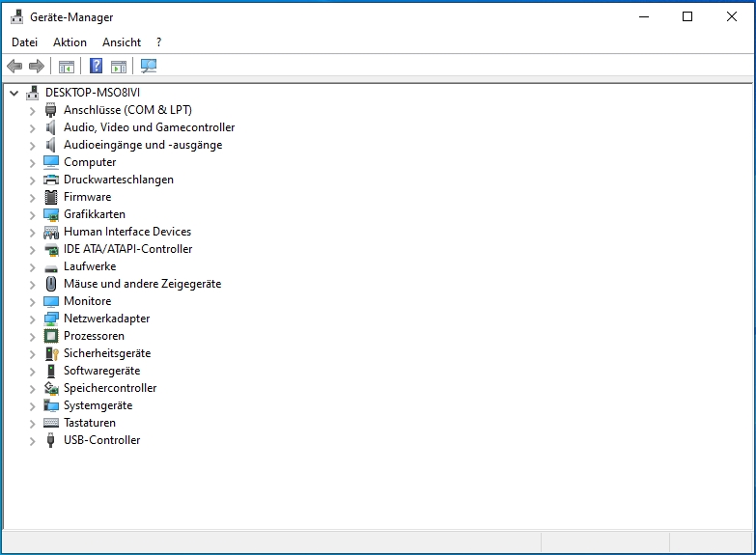This screenshot has width=756, height=555.
Task: Click the speaker icon beside Audioeingänge und -ausgänge
Action: (50, 145)
